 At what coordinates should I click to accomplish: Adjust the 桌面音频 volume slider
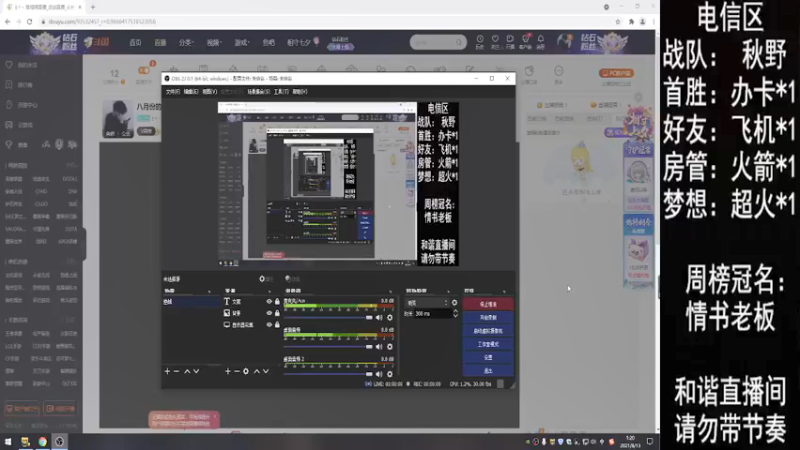(328, 346)
